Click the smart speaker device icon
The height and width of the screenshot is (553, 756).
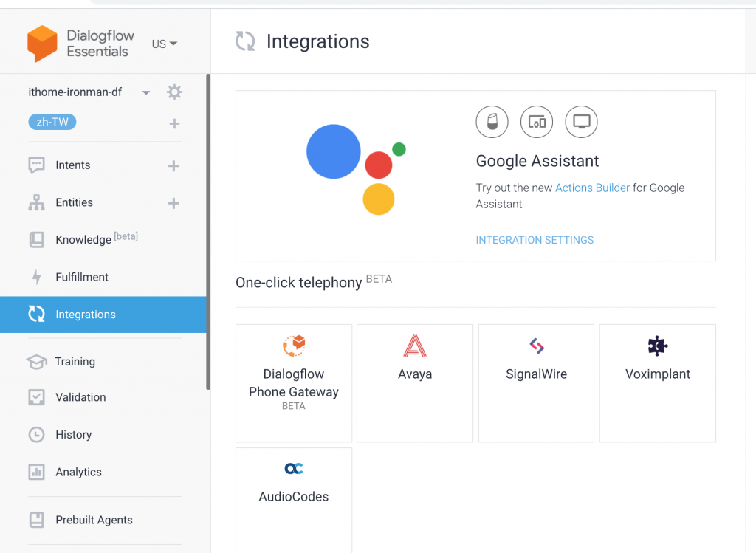[x=492, y=122]
